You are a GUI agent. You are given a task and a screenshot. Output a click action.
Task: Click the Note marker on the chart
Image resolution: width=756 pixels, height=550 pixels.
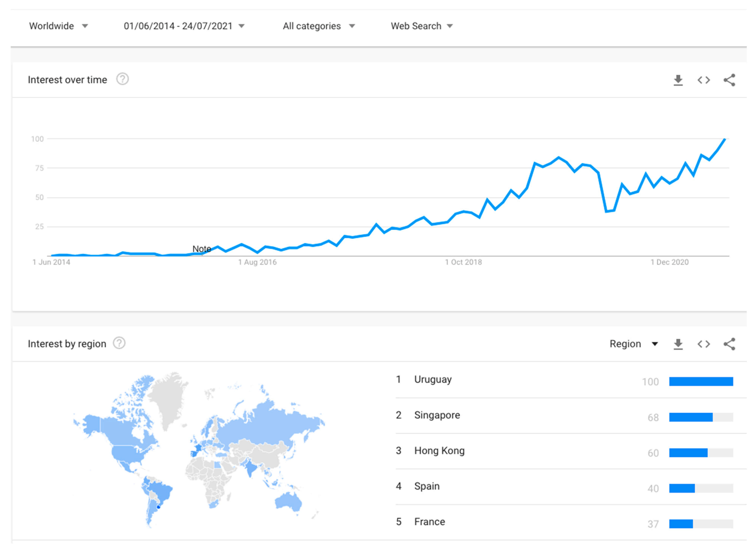[202, 249]
